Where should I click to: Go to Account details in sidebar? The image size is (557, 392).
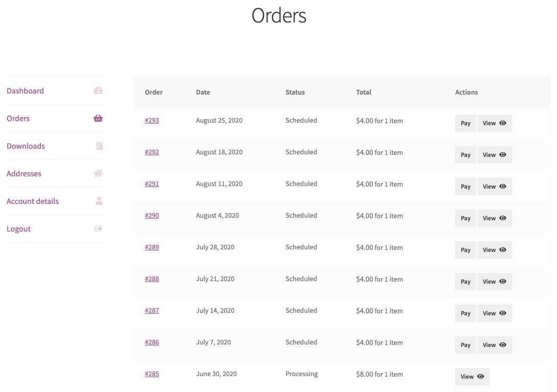point(33,201)
